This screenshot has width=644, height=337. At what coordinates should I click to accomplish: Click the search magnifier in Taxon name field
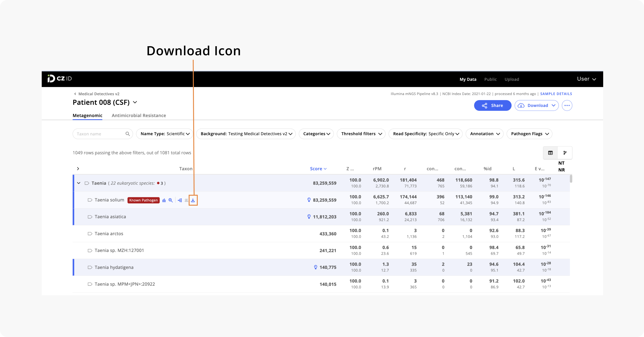point(127,134)
